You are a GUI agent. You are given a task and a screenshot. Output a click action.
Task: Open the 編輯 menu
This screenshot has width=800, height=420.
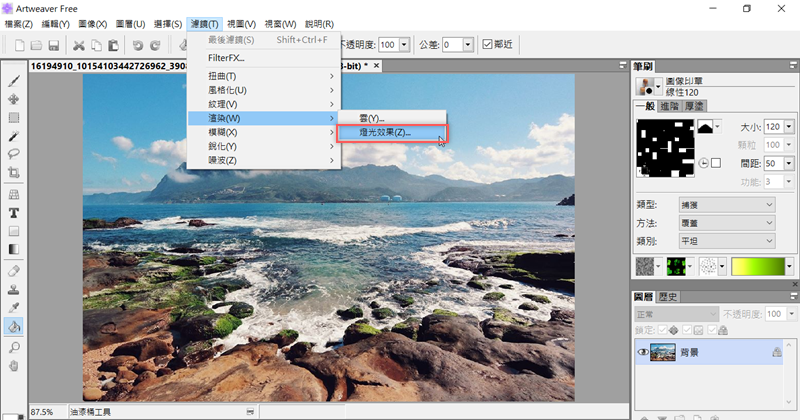click(x=55, y=24)
